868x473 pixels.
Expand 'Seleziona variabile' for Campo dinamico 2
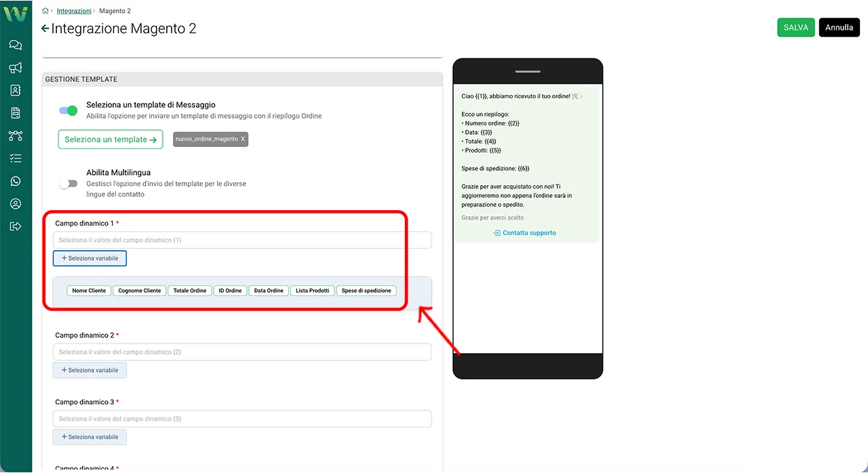pyautogui.click(x=90, y=370)
